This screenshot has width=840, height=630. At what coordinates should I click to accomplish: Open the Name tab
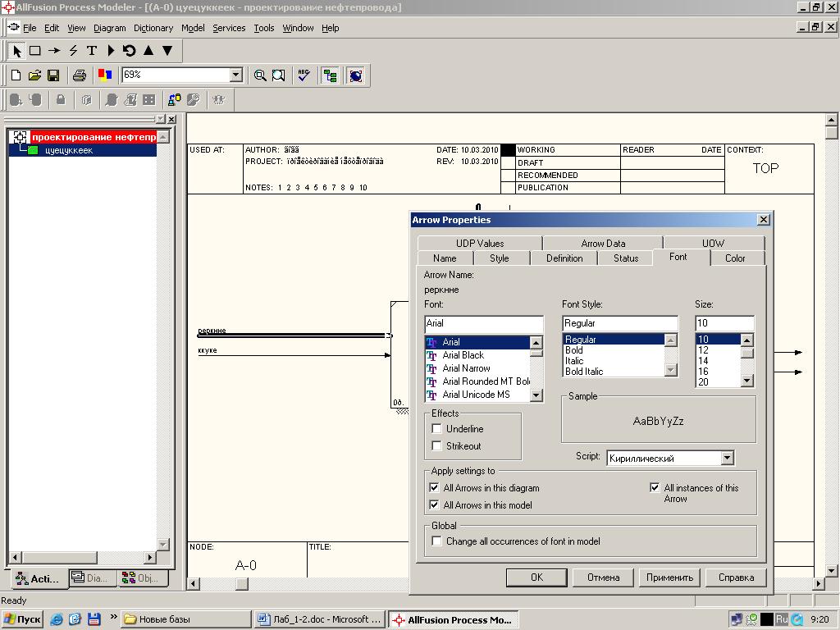coord(445,258)
